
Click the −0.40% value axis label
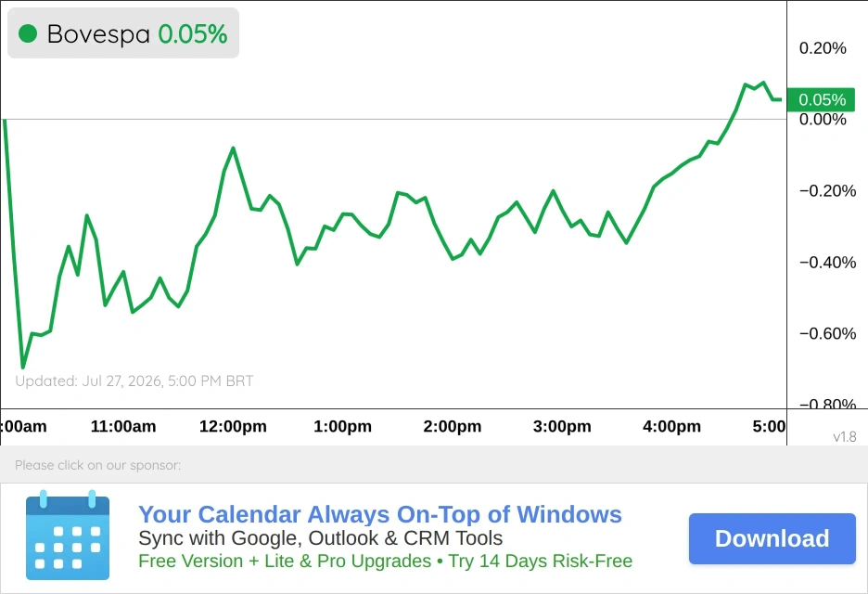827,262
